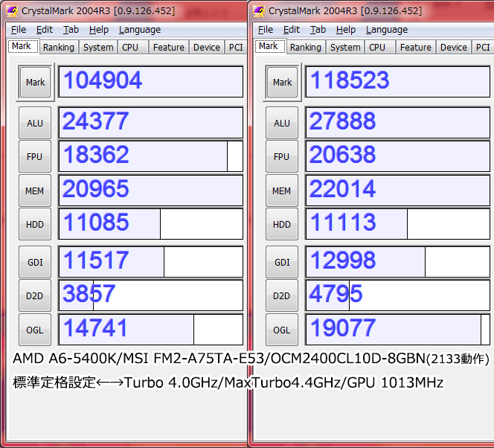Run FPU benchmark button in left window
This screenshot has height=448, width=494.
[35, 156]
